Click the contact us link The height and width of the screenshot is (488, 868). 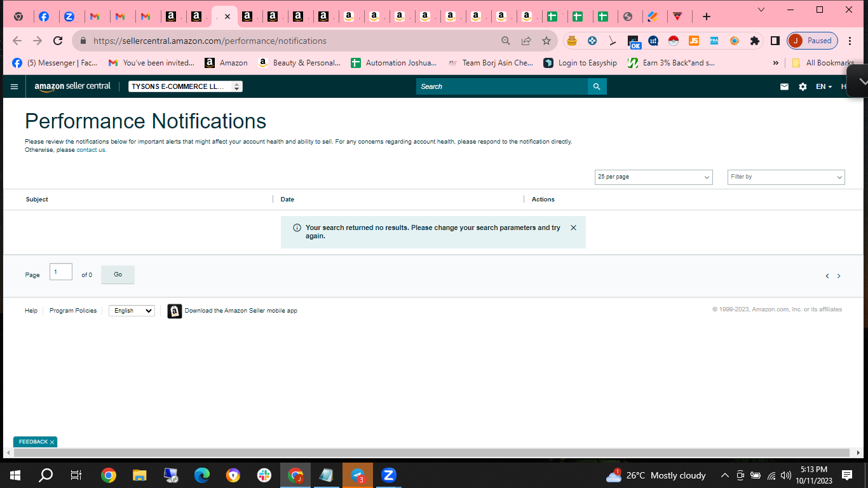92,150
